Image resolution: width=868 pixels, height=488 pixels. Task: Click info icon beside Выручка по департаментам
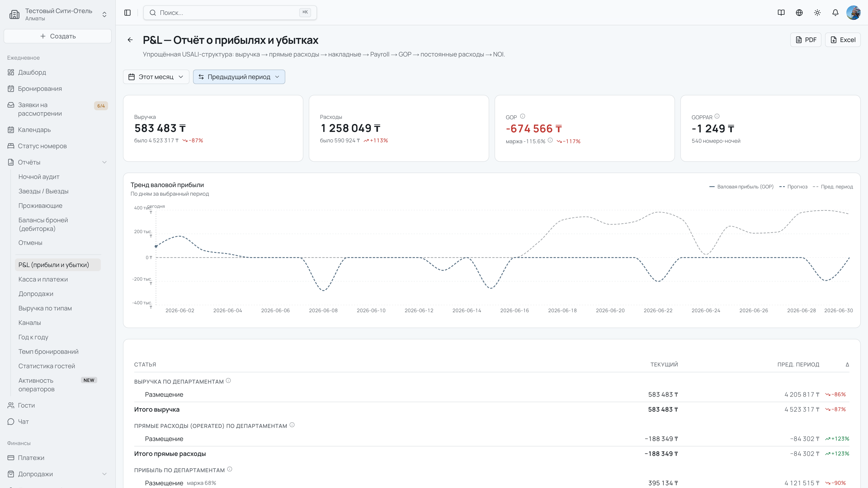click(228, 380)
